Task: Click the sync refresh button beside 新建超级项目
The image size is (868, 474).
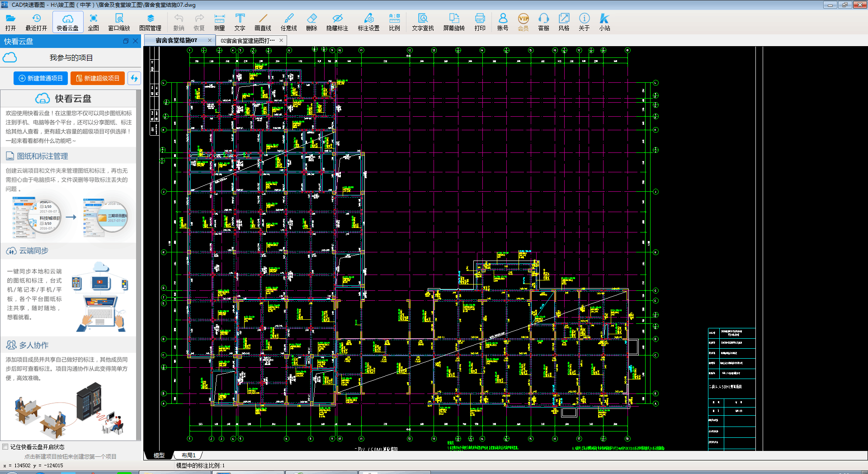Action: click(134, 78)
